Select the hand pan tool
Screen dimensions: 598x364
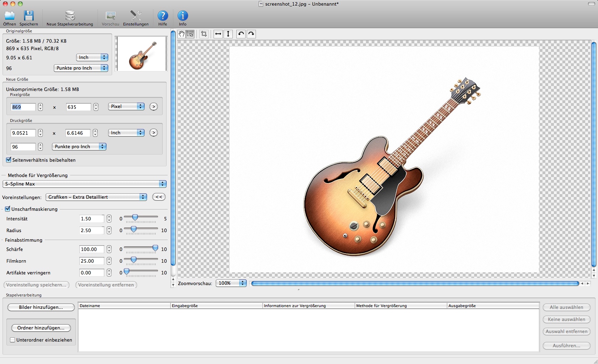[x=181, y=34]
